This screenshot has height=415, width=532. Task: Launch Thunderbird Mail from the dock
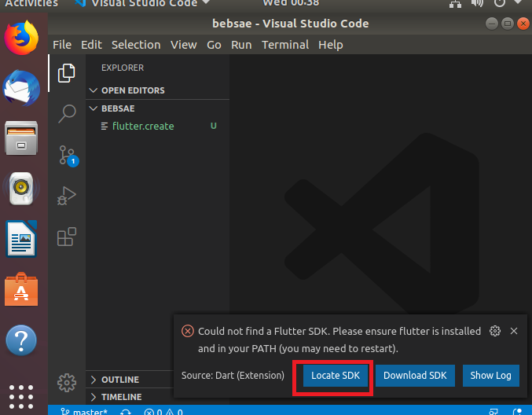coord(21,88)
